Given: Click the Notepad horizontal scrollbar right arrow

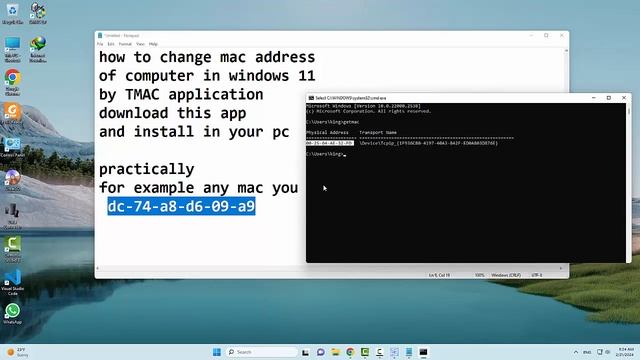Looking at the screenshot, I should tap(560, 268).
